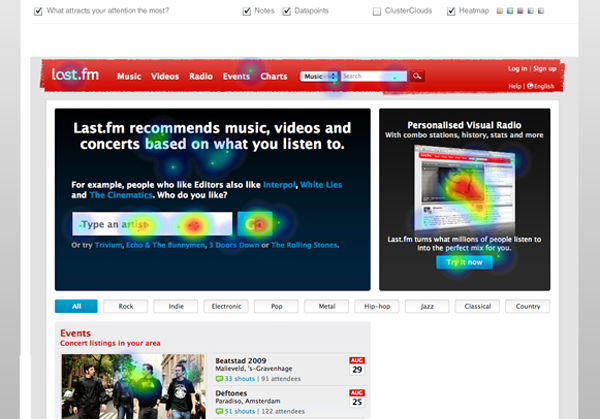Click the shouts bubble icon for Deftones
This screenshot has width=600, height=419.
click(x=219, y=411)
